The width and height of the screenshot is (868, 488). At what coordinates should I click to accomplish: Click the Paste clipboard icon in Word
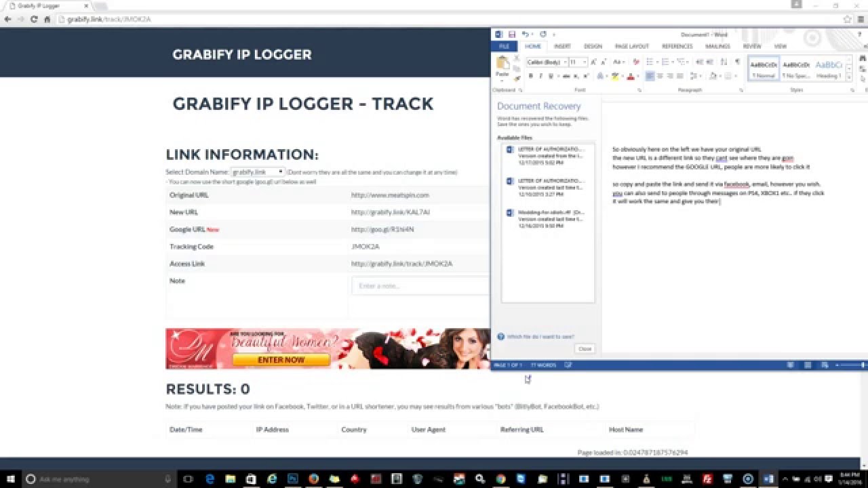pyautogui.click(x=502, y=62)
